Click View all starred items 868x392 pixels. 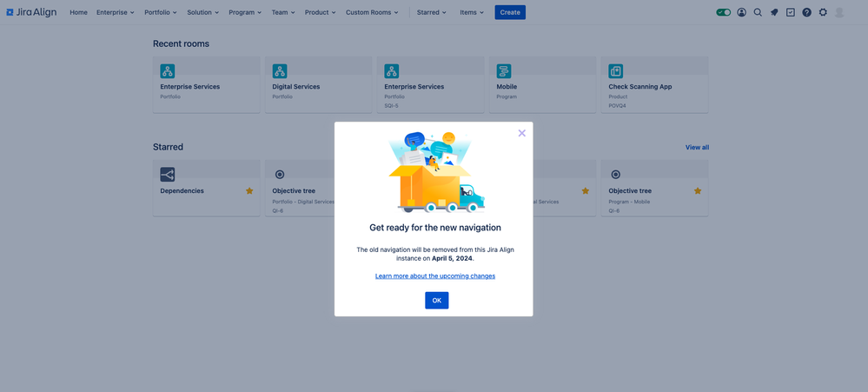(697, 147)
